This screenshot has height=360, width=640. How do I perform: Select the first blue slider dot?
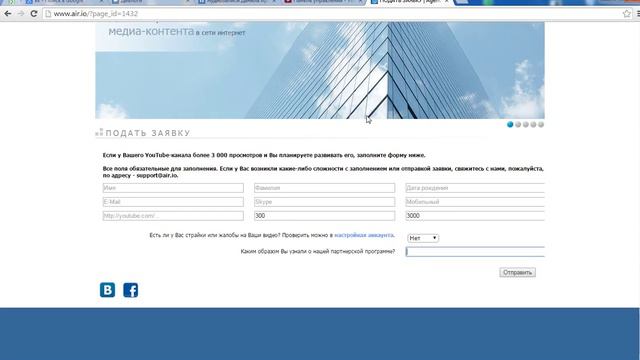click(510, 124)
